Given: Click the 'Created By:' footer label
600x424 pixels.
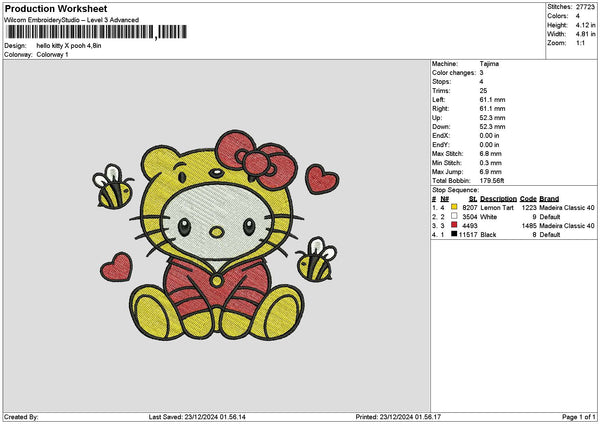Looking at the screenshot, I should (21, 417).
